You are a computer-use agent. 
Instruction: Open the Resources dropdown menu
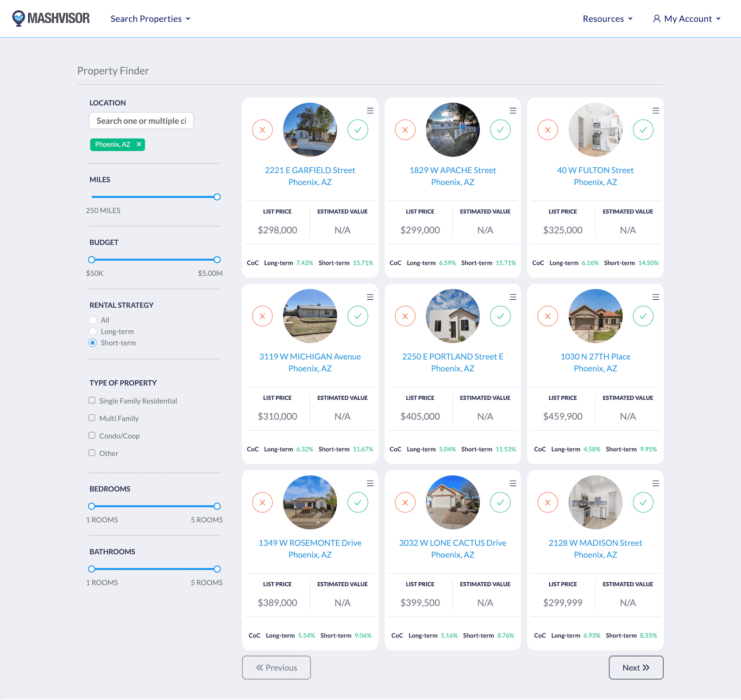(x=608, y=19)
